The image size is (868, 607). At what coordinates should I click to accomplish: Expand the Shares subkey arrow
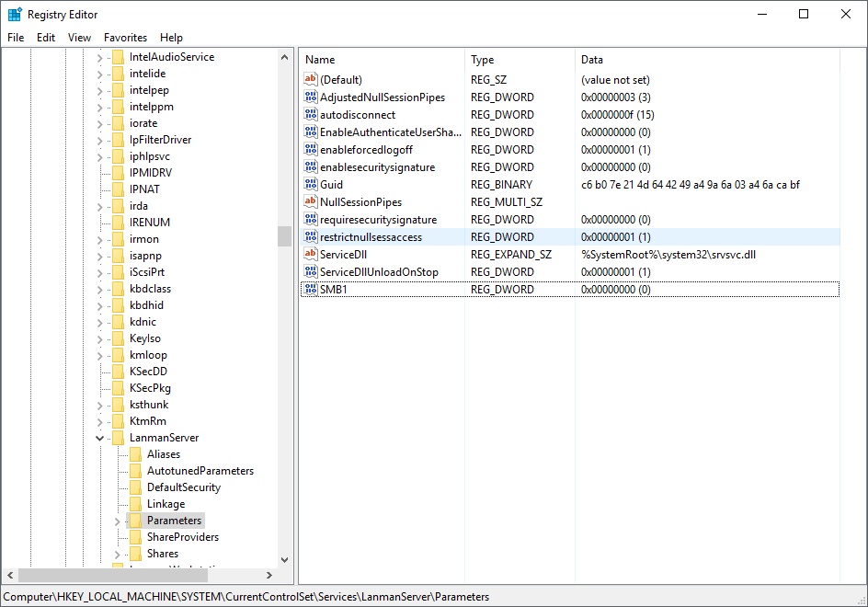[118, 555]
